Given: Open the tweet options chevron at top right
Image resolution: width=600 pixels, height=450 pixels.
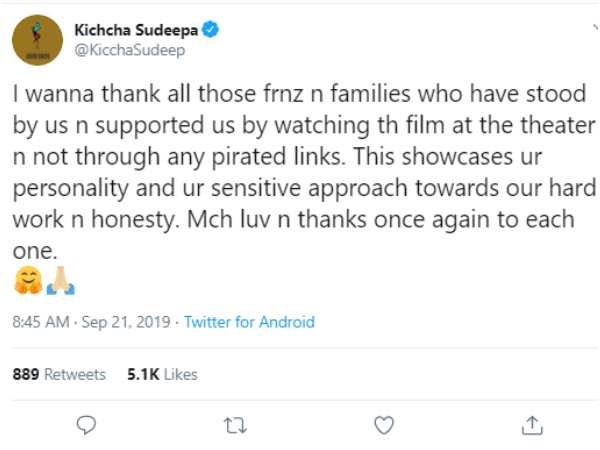Looking at the screenshot, I should pos(595,27).
